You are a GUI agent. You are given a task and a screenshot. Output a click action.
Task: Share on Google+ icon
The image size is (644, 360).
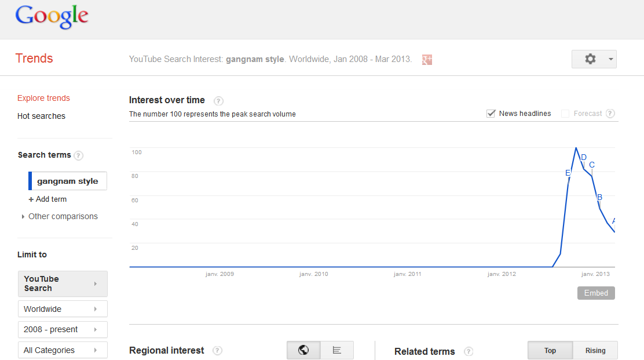(x=427, y=60)
